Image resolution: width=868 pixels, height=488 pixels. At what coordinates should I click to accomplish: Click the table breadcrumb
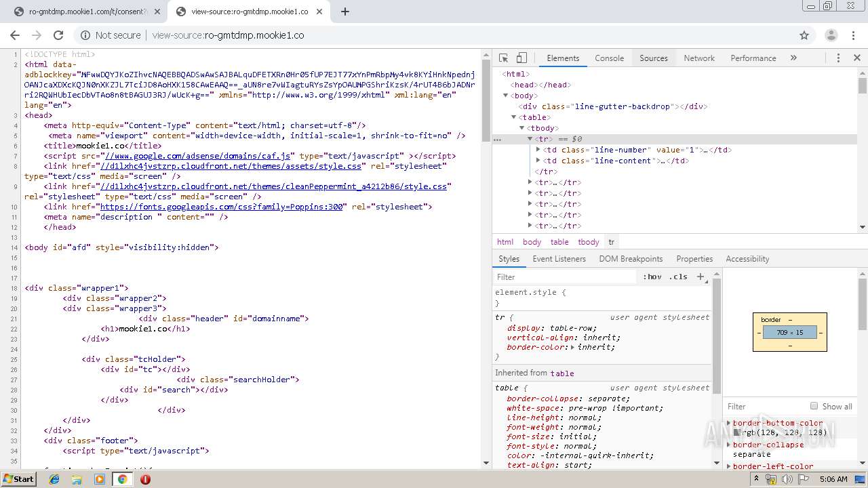[x=559, y=242]
